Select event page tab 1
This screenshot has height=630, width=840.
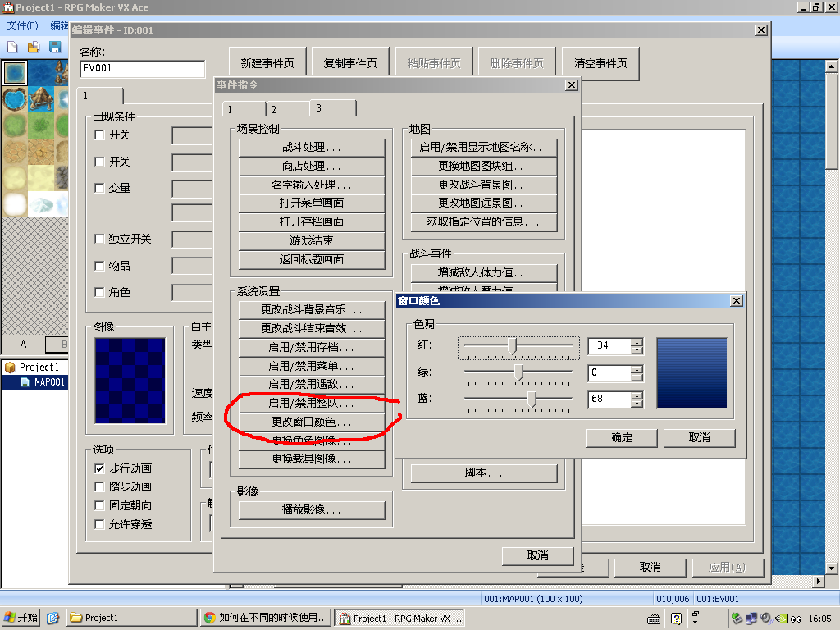tap(100, 95)
